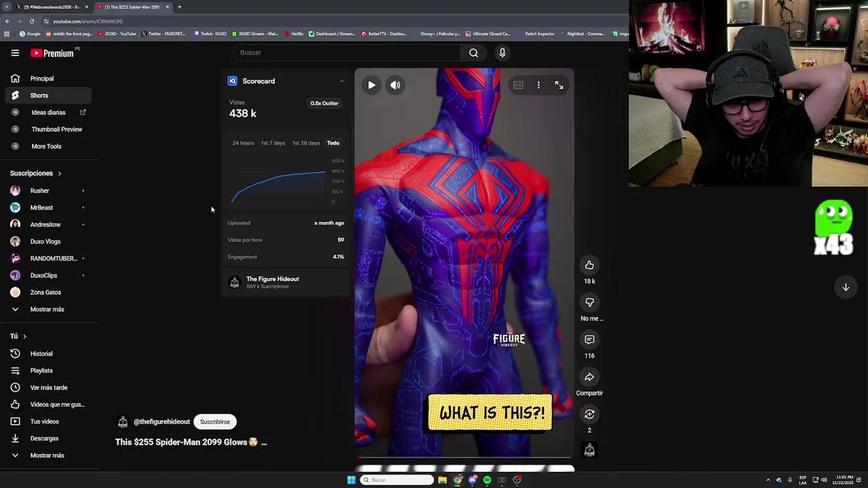This screenshot has width=868, height=488.
Task: Subscribe using the Suscribirse button
Action: 215,422
